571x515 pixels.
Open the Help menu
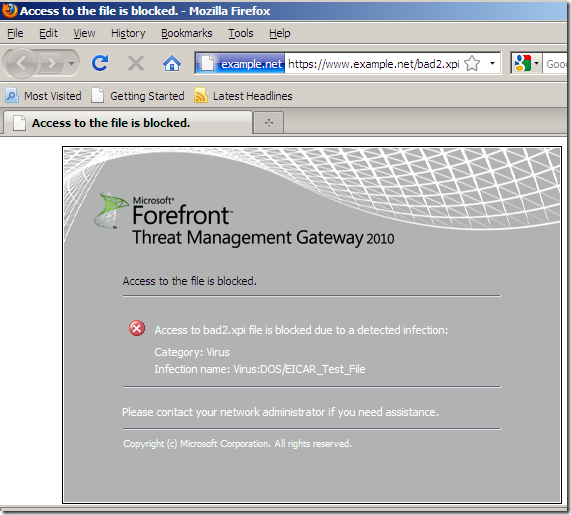[280, 33]
